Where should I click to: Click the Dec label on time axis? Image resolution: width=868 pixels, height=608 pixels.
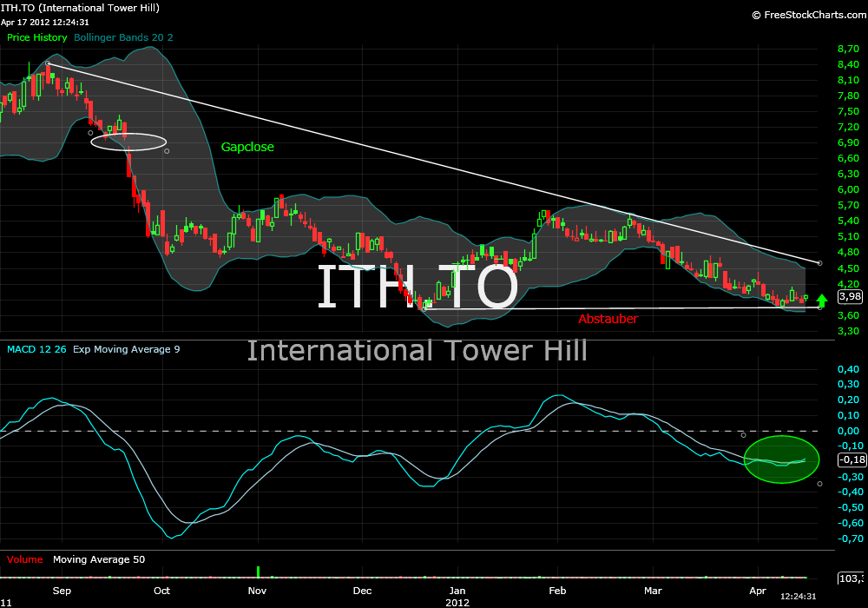363,591
